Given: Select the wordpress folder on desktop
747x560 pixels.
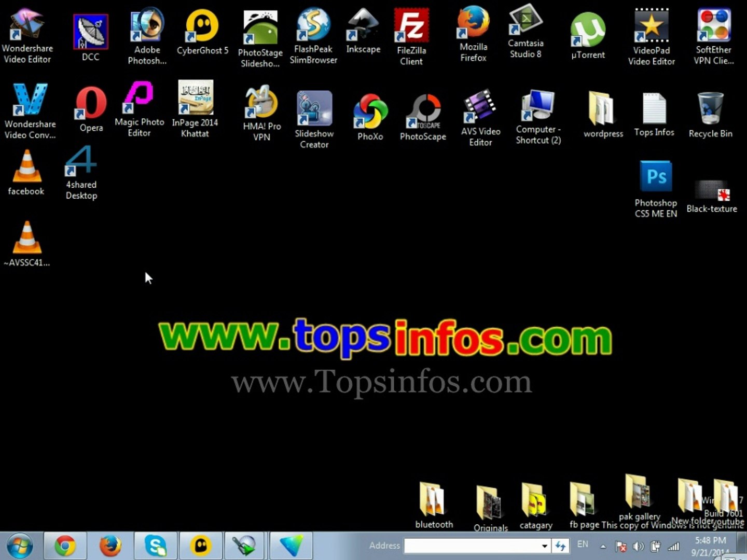Looking at the screenshot, I should [x=603, y=115].
